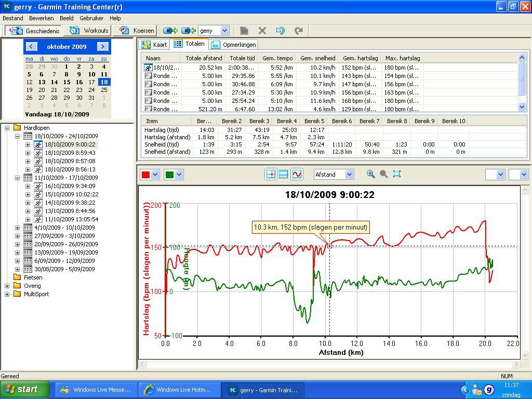The height and width of the screenshot is (399, 532).
Task: Collapse week 11/10/2009 - 17/10/2009
Action: click(17, 178)
